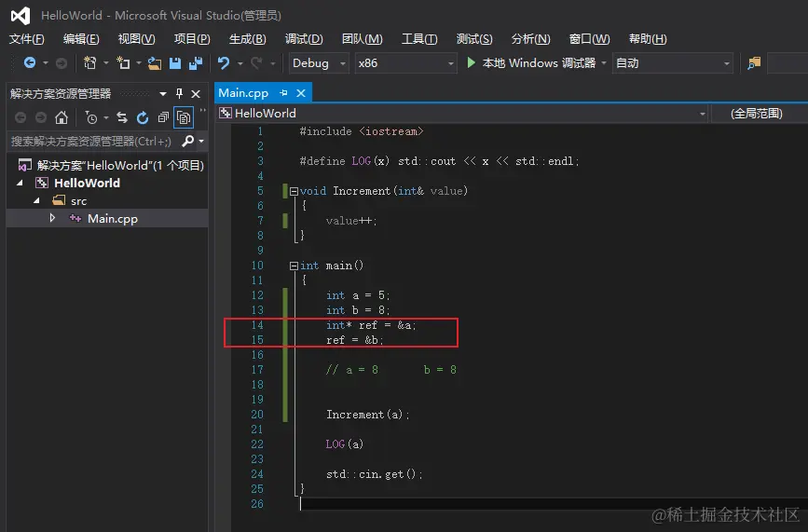This screenshot has height=532, width=808.
Task: Toggle Show All Files in Solution Explorer
Action: (184, 117)
